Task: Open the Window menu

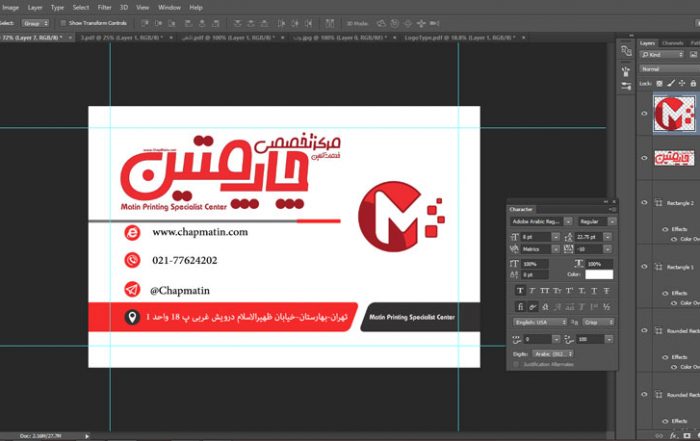Action: [x=169, y=8]
